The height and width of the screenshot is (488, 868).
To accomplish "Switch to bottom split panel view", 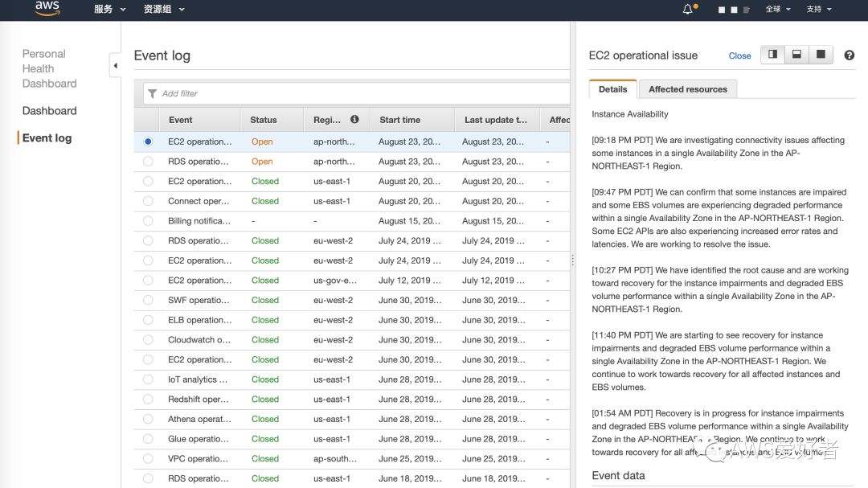I will [796, 55].
